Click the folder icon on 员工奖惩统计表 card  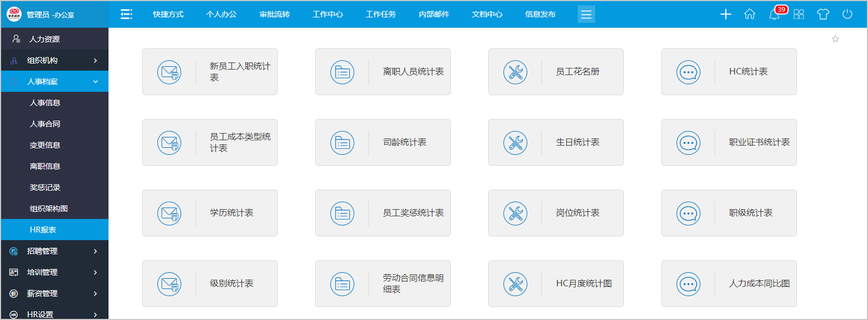[342, 213]
